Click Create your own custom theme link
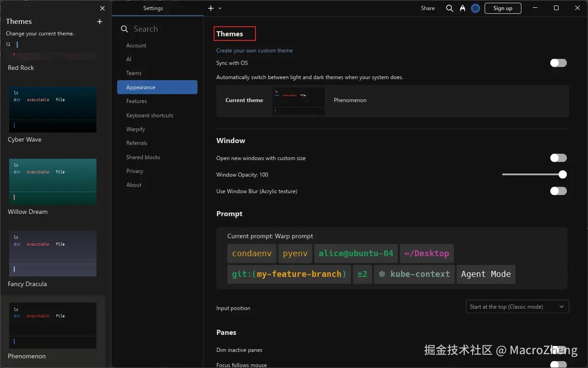This screenshot has height=368, width=588. pyautogui.click(x=254, y=51)
